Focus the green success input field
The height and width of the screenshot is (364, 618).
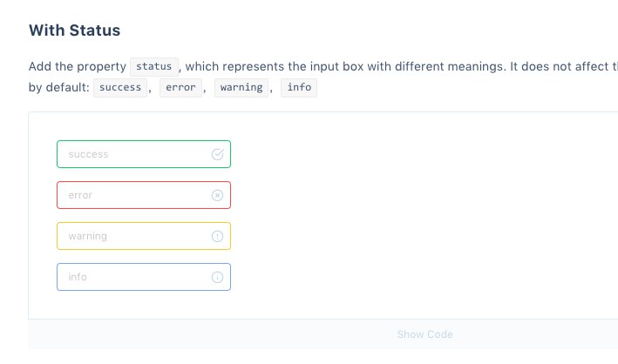[x=144, y=154]
